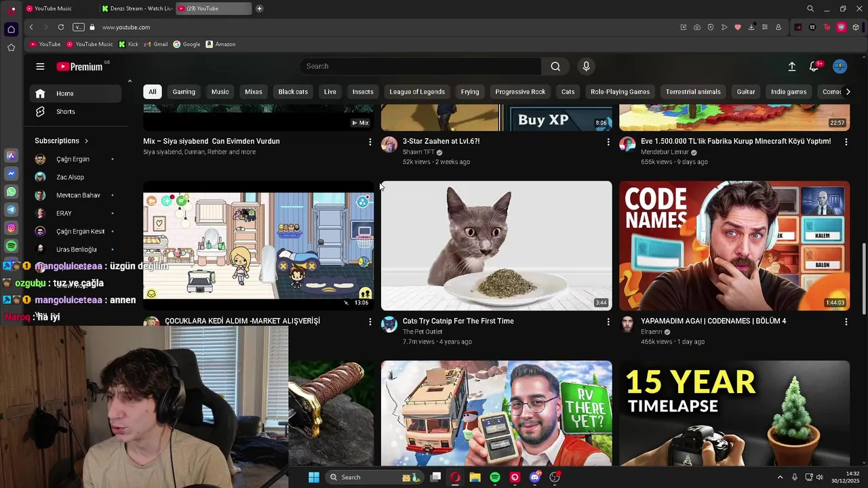868x488 pixels.
Task: Click the browser ad blocker shield icon
Action: (x=711, y=27)
